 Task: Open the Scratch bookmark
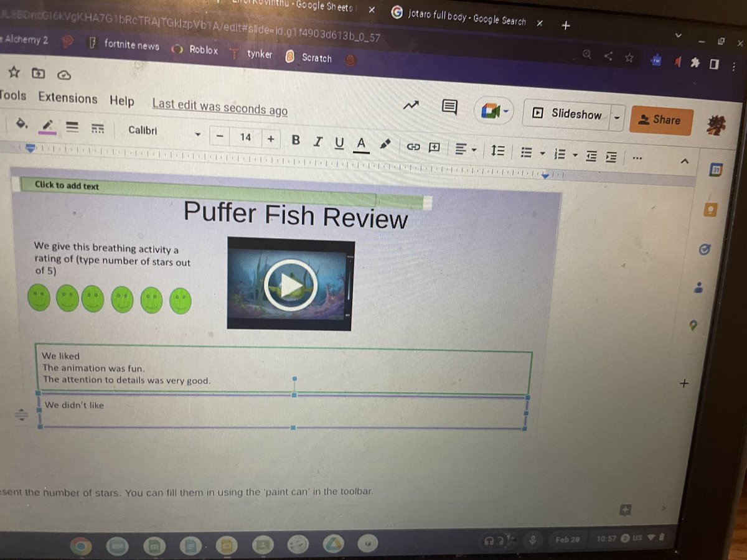[308, 57]
